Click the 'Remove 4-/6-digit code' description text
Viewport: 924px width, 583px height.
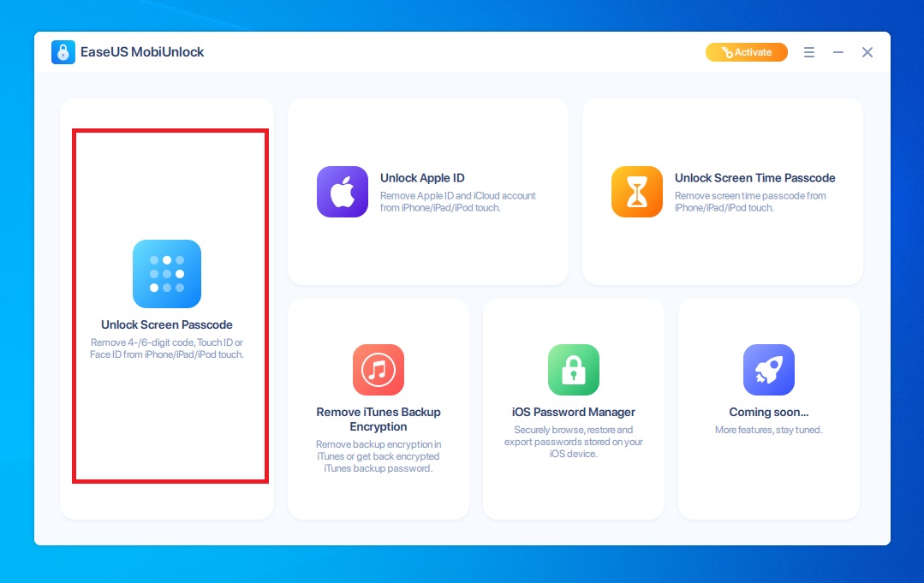pyautogui.click(x=167, y=348)
